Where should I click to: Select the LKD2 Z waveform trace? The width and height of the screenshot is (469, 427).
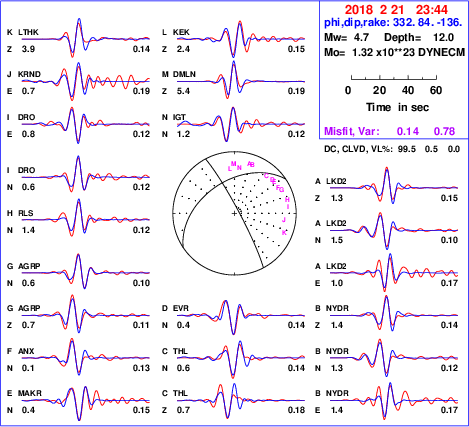click(394, 187)
